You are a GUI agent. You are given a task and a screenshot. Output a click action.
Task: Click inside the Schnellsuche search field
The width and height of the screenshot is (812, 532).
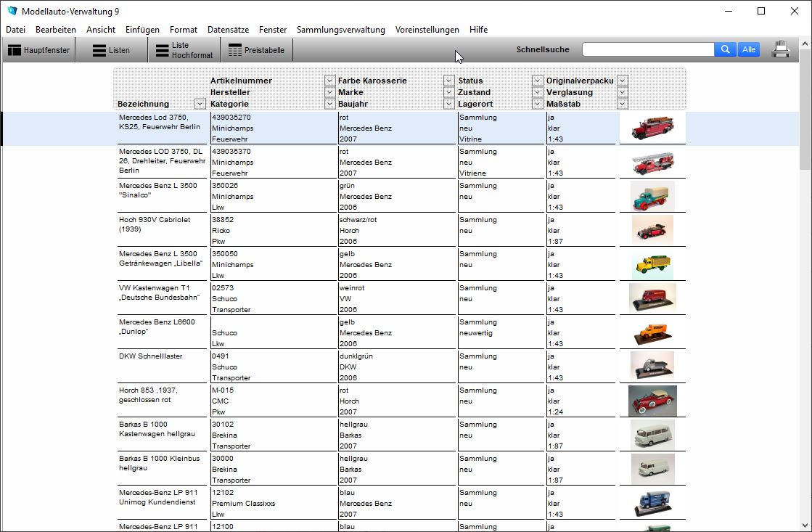click(648, 49)
